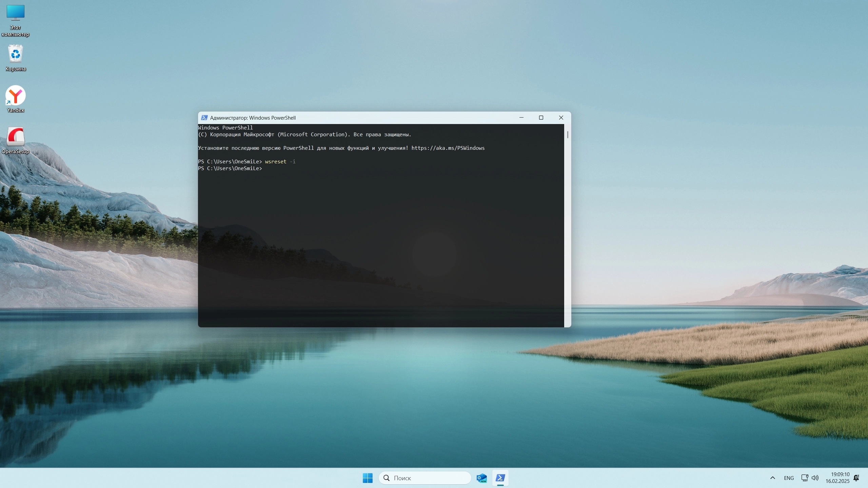Open the clock and date flyout
868x488 pixels.
tap(837, 478)
